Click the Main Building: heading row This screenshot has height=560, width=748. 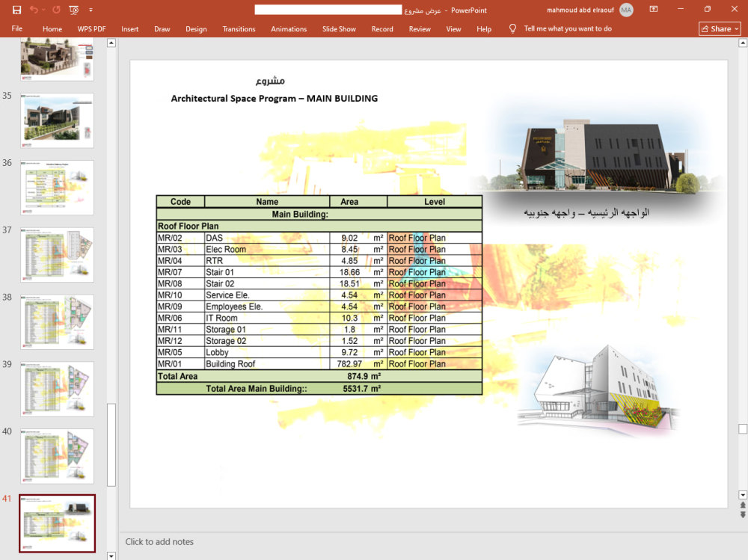point(319,214)
